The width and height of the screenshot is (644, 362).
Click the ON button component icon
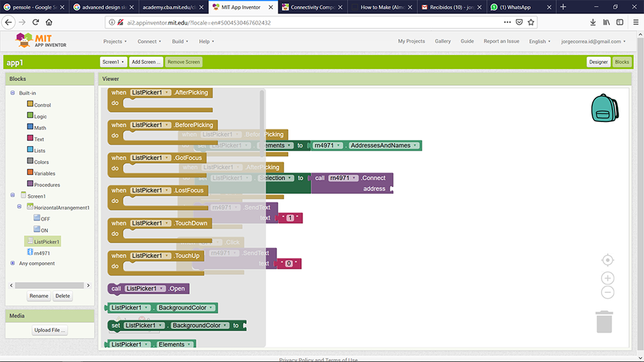click(x=37, y=229)
